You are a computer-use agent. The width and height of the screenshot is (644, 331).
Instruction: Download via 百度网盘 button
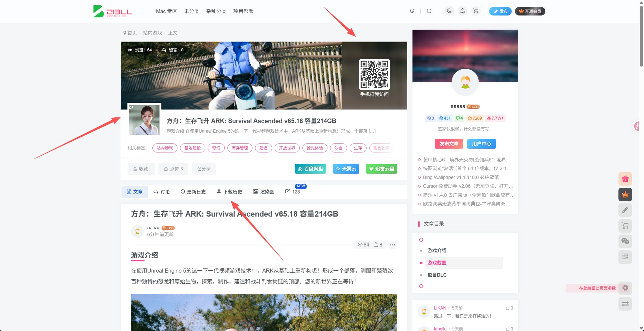point(310,169)
